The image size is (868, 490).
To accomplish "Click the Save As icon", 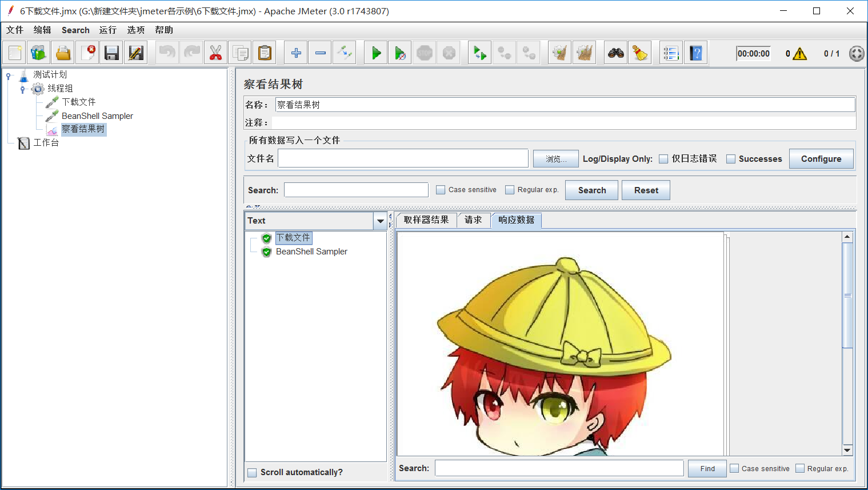I will tap(136, 53).
